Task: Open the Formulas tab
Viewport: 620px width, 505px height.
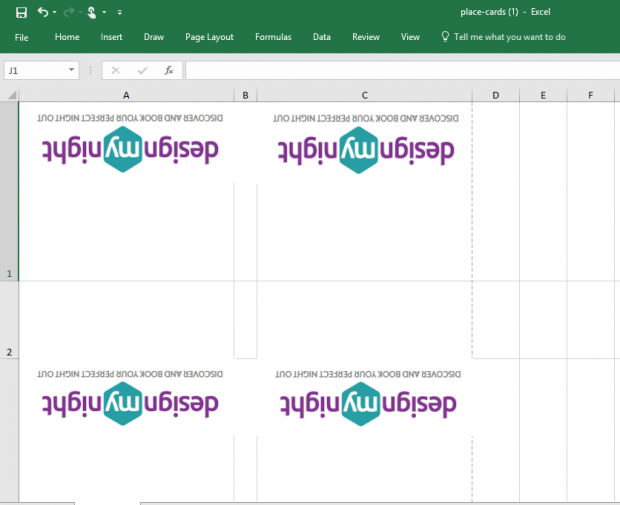Action: click(273, 37)
